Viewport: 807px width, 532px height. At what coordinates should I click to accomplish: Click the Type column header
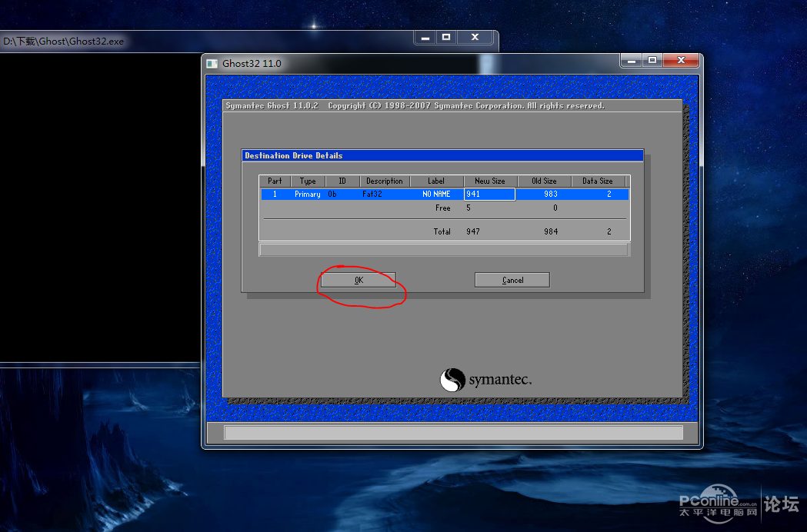(x=308, y=181)
